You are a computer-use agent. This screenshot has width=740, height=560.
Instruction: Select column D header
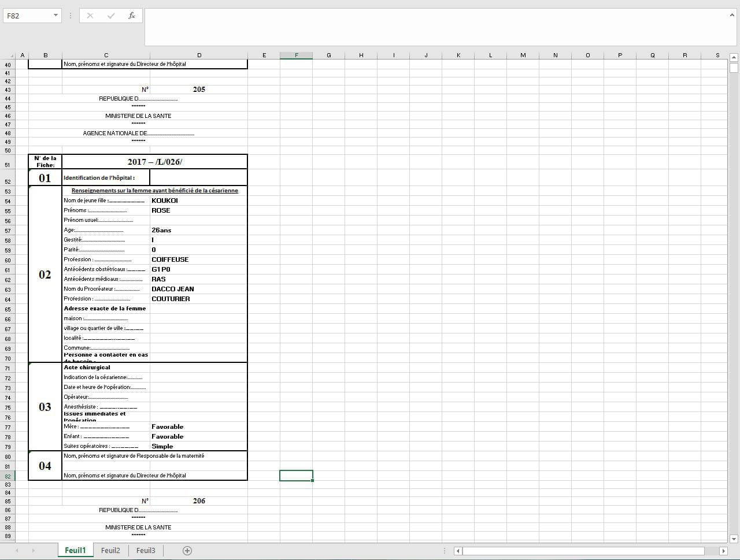(199, 55)
